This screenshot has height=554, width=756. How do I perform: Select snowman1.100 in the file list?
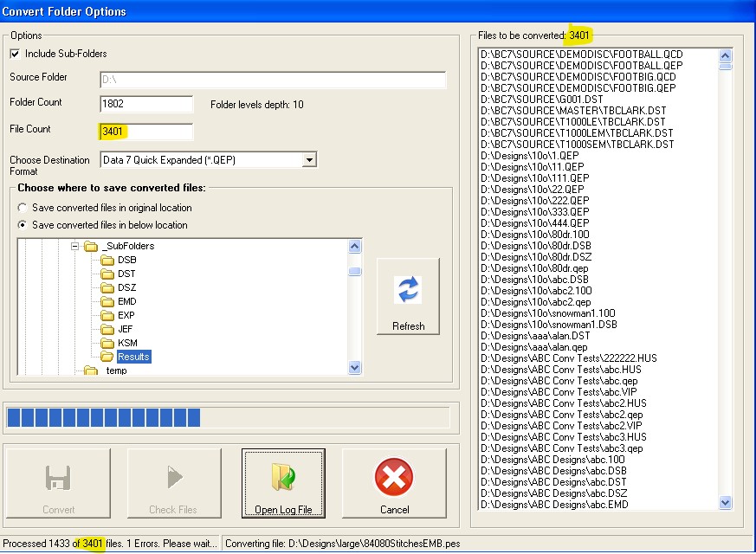coord(547,313)
